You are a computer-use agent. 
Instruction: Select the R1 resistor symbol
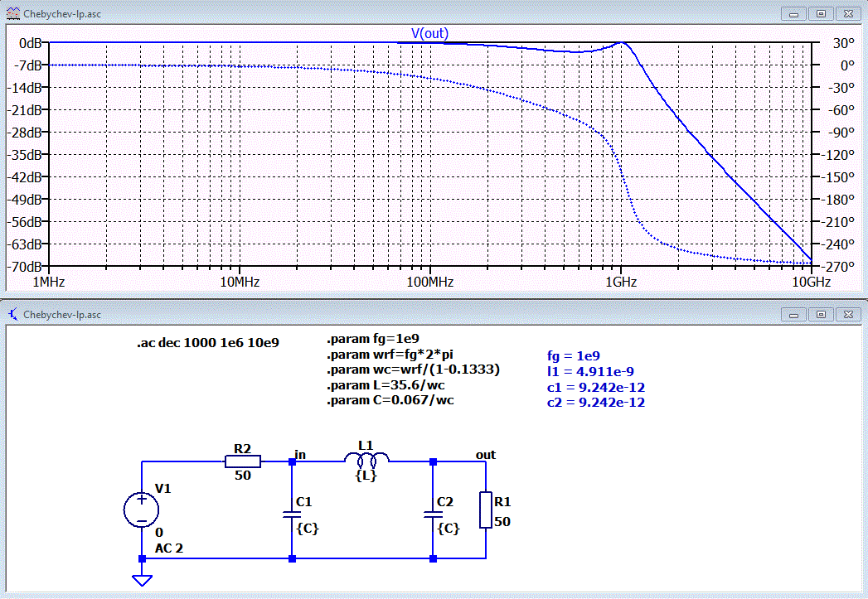(x=486, y=510)
